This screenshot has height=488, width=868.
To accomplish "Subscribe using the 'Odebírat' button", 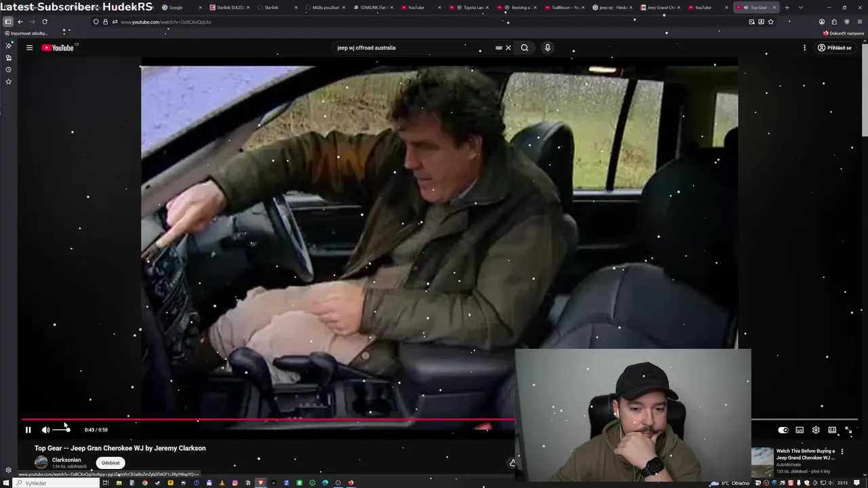I will pyautogui.click(x=111, y=463).
